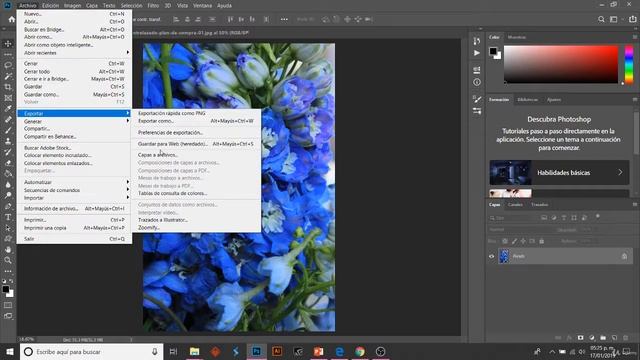Open the Actions play icon panel
This screenshot has width=640, height=360.
click(477, 53)
